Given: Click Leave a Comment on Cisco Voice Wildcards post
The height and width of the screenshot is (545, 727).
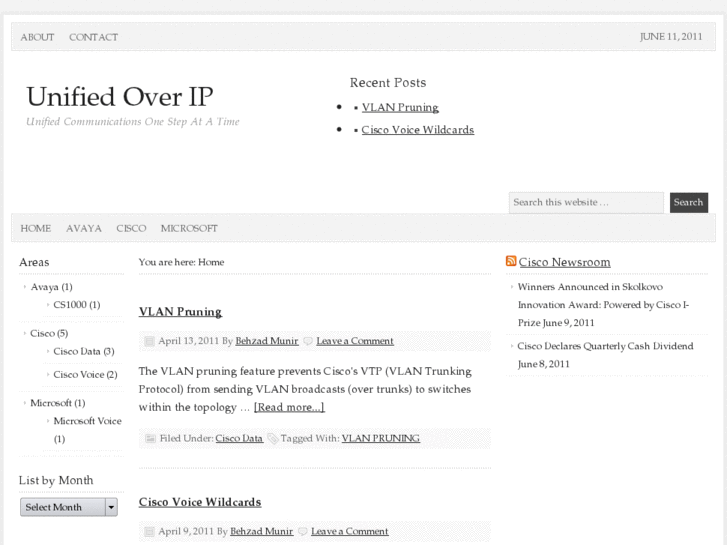Looking at the screenshot, I should [x=350, y=531].
